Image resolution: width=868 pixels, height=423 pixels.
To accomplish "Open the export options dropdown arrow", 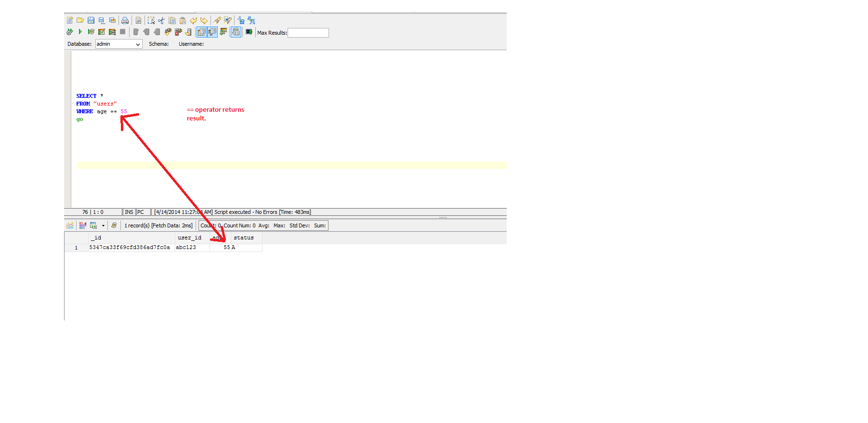I will click(x=103, y=225).
